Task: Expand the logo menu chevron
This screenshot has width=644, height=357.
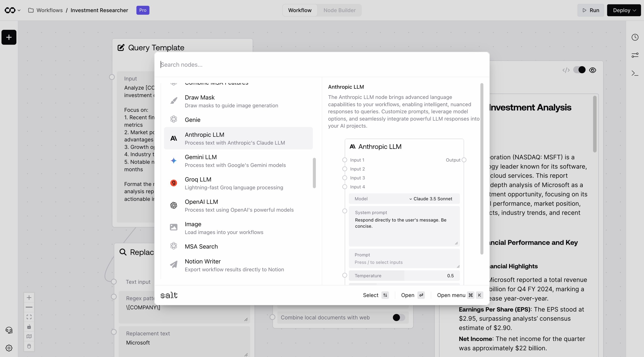Action: click(x=19, y=10)
